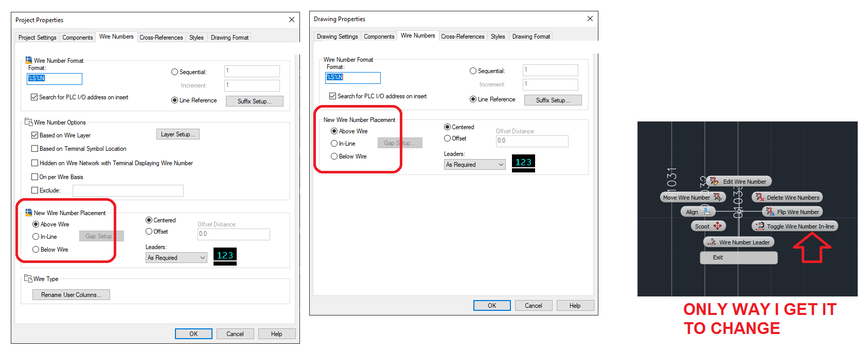Screen dimensions: 868x351
Task: Toggle PLC I/O search checkbox in Drawing Properties
Action: (332, 96)
